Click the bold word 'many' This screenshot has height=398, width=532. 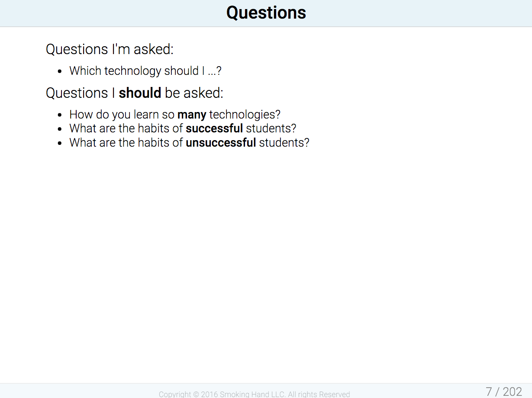point(192,115)
